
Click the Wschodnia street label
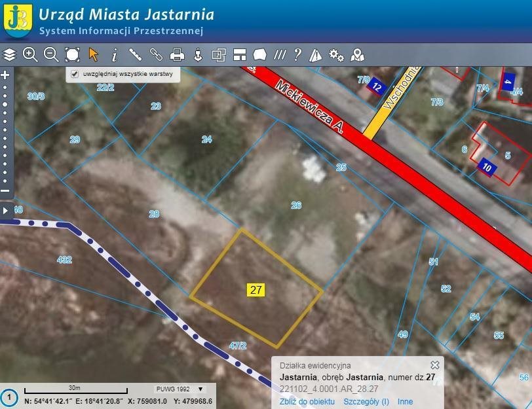(401, 88)
